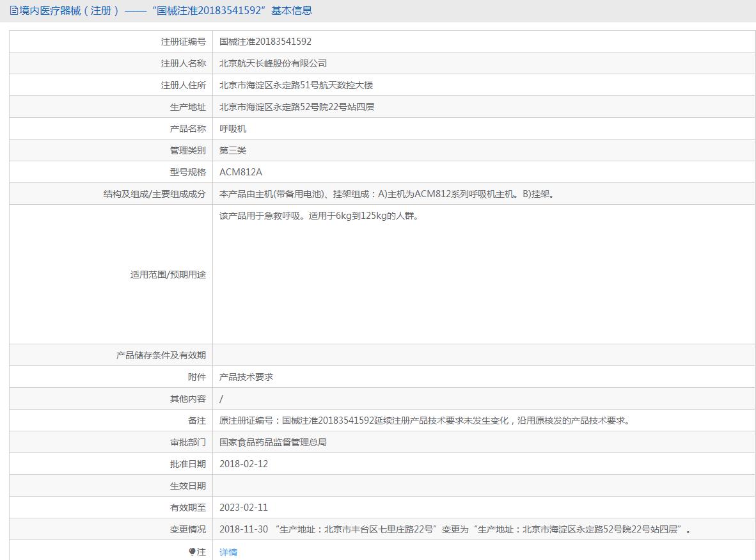The height and width of the screenshot is (560, 756).
Task: Click the 适用范围/预期用途 row label
Action: pos(168,275)
